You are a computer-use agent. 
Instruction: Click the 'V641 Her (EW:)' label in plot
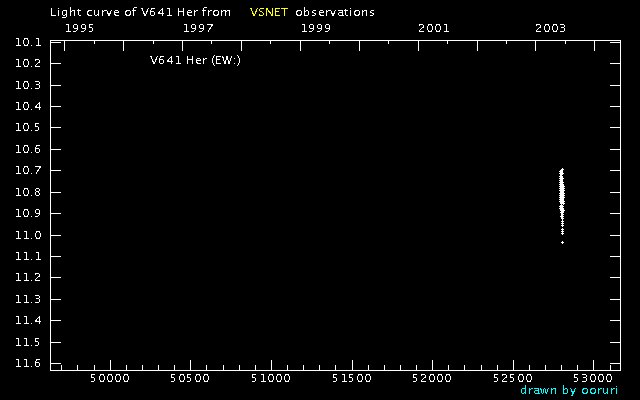(x=196, y=60)
